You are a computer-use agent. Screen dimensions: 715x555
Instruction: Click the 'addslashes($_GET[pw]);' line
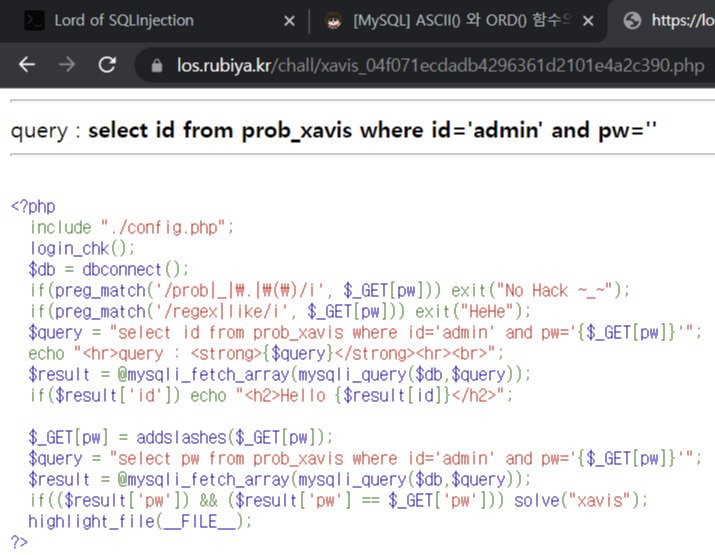point(181,437)
